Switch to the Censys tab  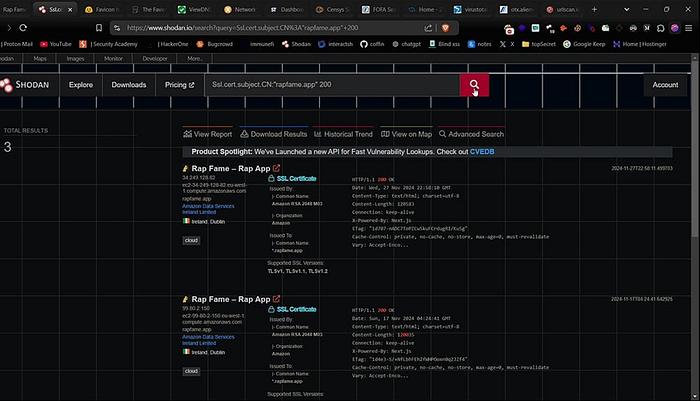333,9
